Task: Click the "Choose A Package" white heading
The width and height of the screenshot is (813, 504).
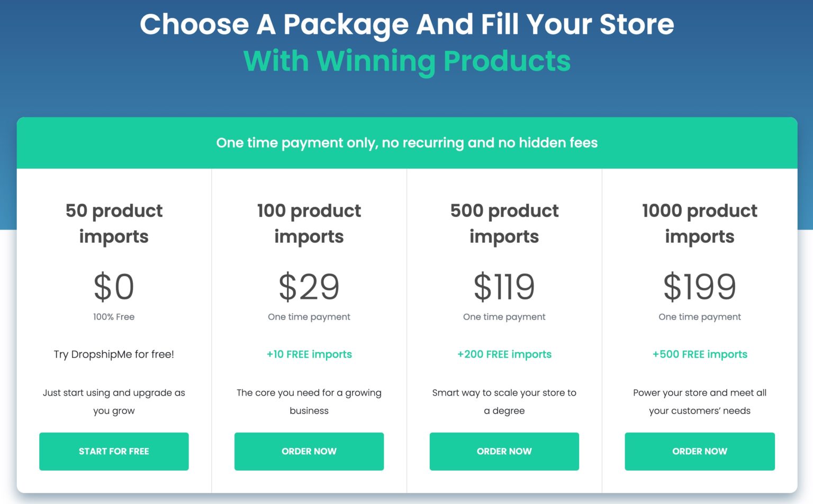Action: [406, 24]
